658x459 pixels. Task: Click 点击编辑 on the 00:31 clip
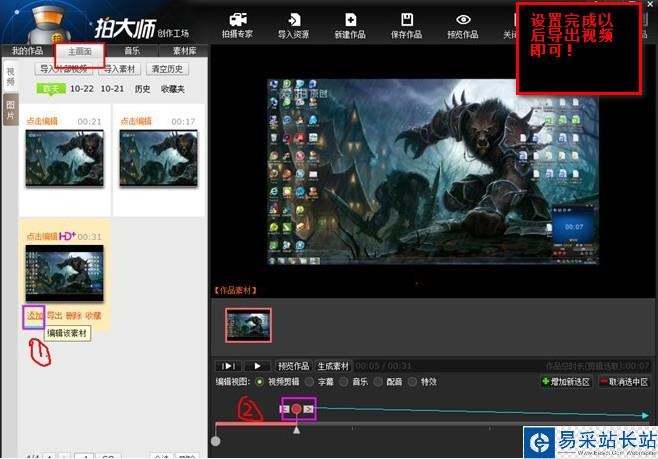[42, 236]
